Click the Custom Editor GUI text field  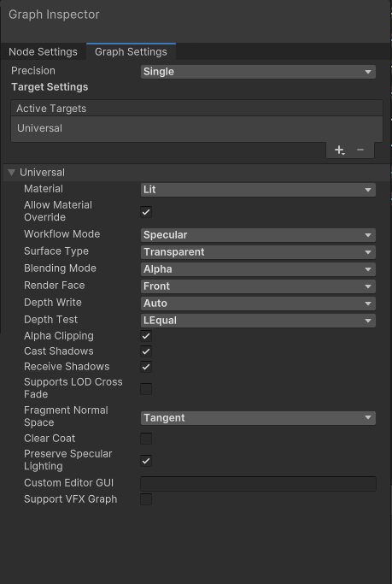(x=258, y=483)
